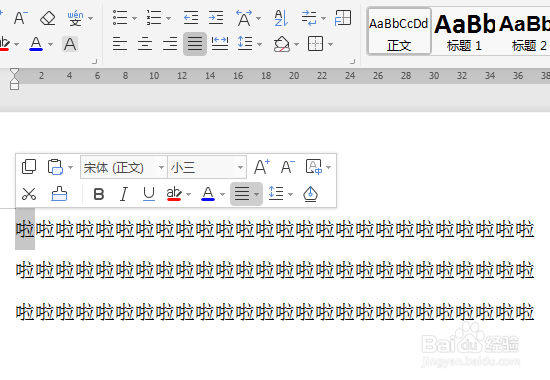Click the ribbon shrink font size button

[x=21, y=18]
